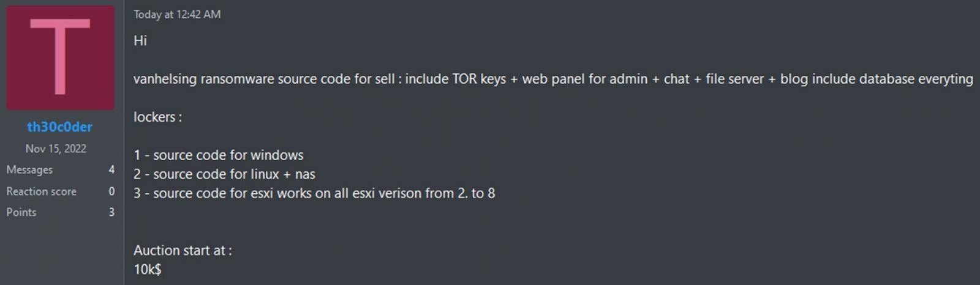
Task: Open th30c0der's profile via username
Action: [59, 127]
